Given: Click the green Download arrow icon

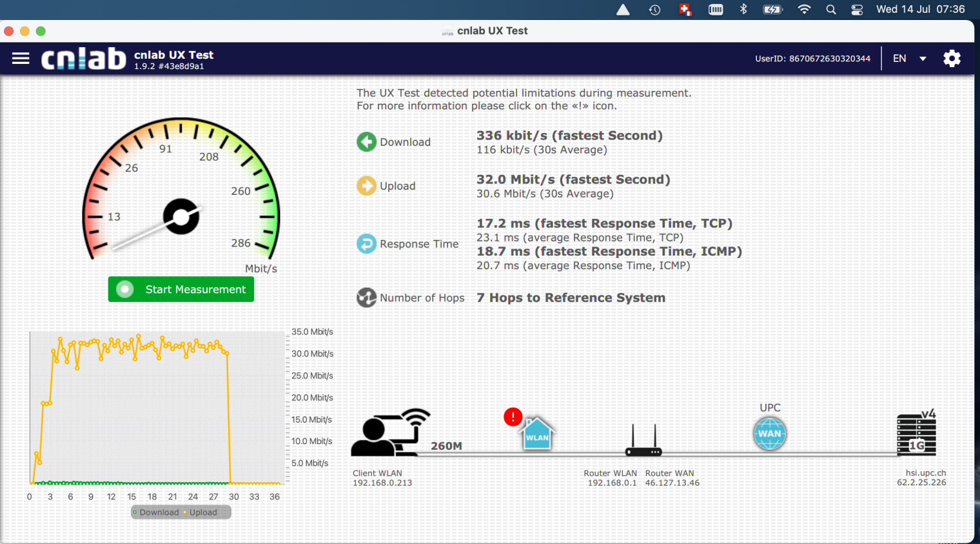Looking at the screenshot, I should (367, 142).
